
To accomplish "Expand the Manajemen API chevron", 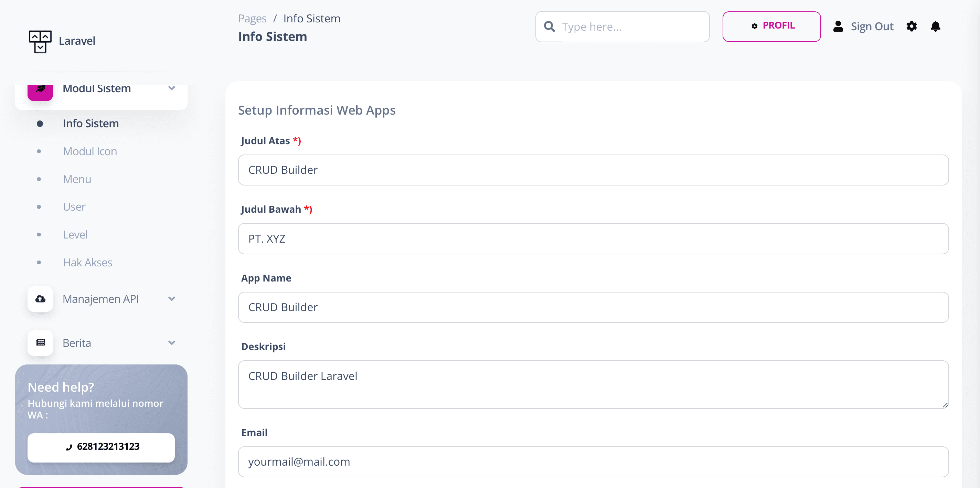I will pyautogui.click(x=172, y=299).
